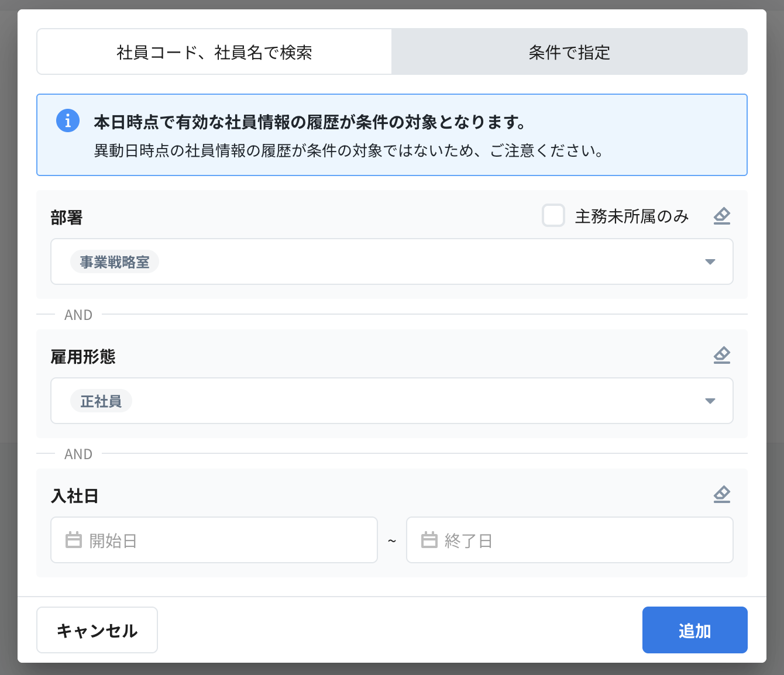This screenshot has width=784, height=675.
Task: Click the blue info icon in banner
Action: pos(68,121)
